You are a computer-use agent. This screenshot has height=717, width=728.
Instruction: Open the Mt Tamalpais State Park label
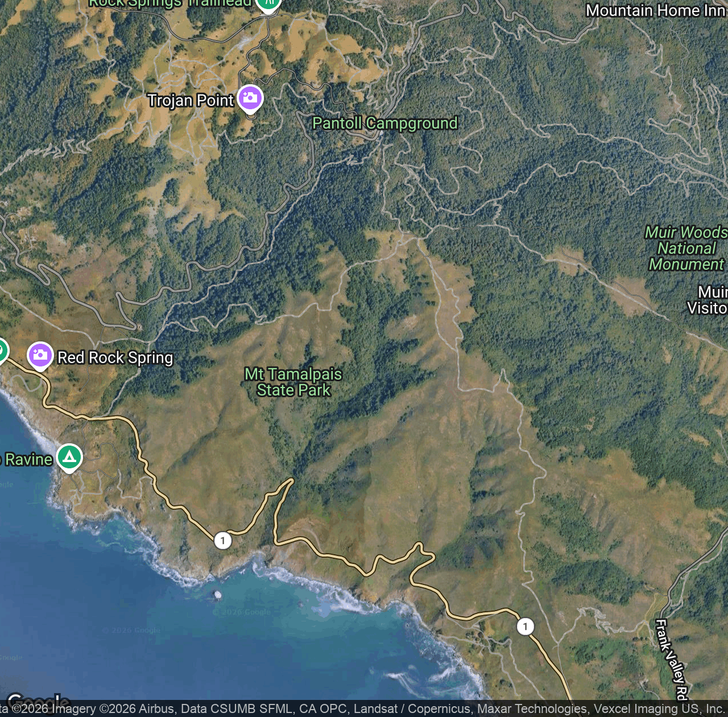click(x=293, y=382)
